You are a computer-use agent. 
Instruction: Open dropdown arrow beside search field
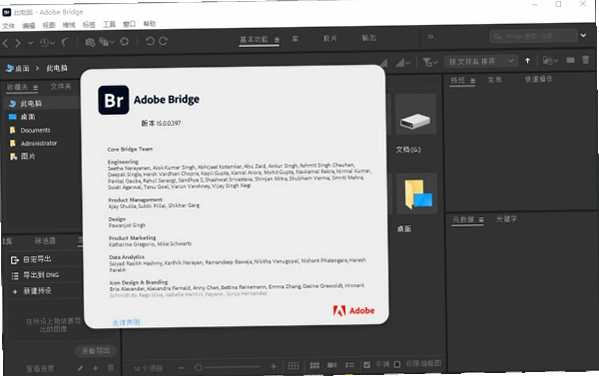click(583, 35)
